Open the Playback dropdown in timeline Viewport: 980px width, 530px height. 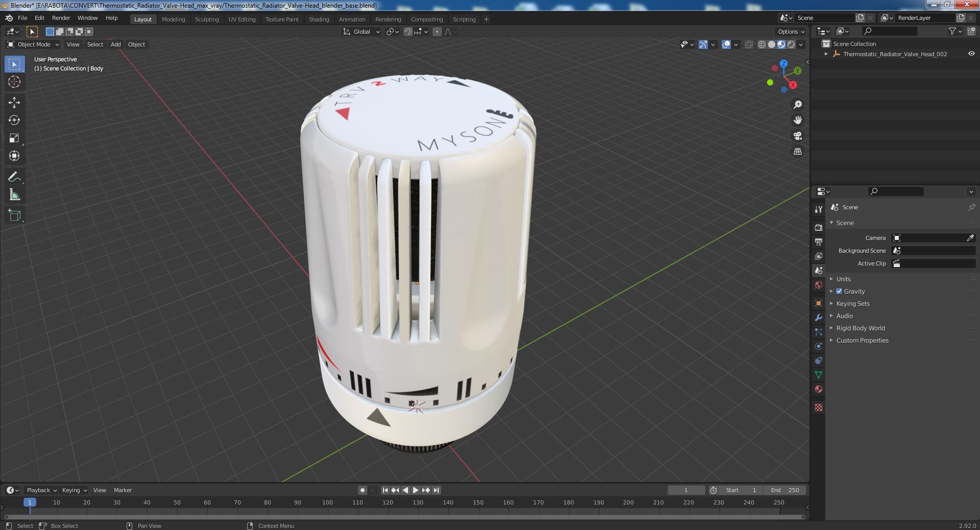coord(41,490)
